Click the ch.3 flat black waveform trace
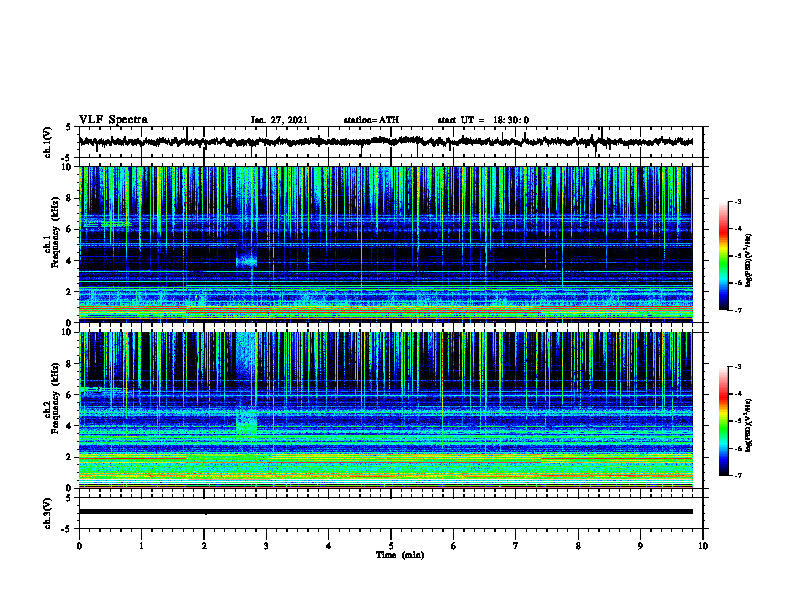 385,512
